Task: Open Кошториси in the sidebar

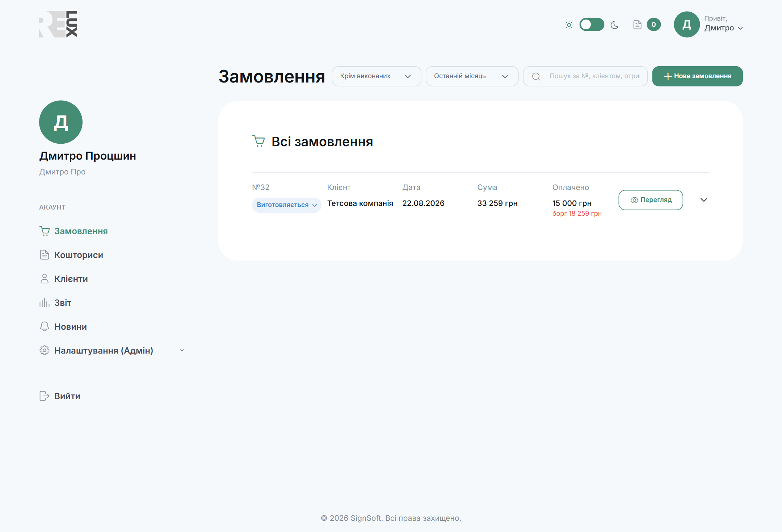Action: 71,255
